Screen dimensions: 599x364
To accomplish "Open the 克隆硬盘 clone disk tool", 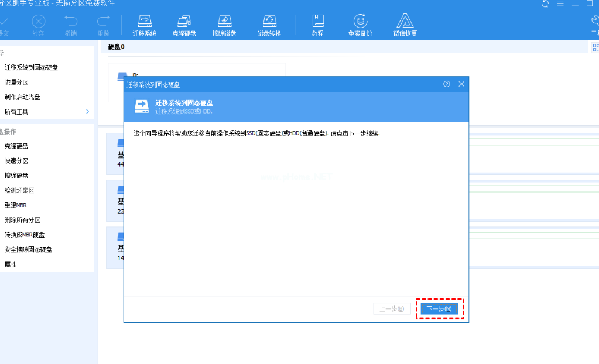I will tap(184, 25).
